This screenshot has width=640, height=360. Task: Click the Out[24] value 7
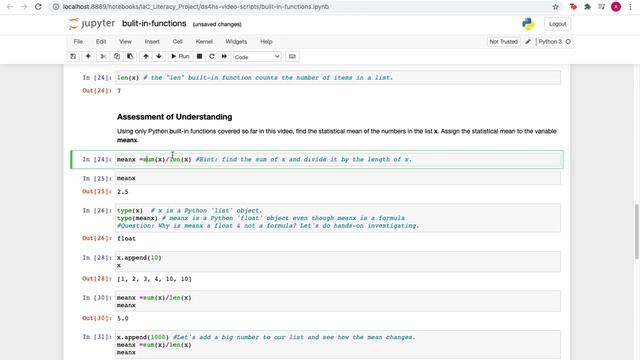point(119,91)
